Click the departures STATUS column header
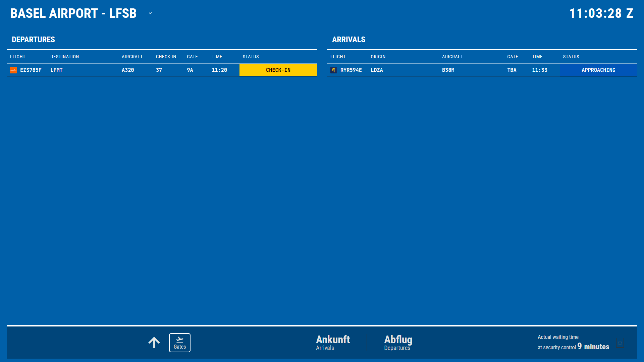 pos(251,57)
